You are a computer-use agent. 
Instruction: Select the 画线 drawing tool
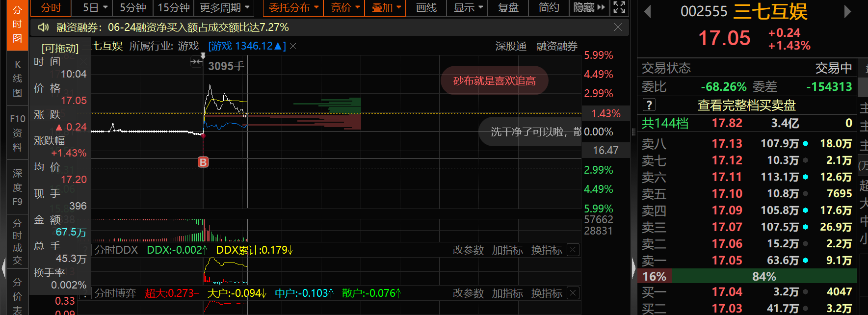[426, 8]
